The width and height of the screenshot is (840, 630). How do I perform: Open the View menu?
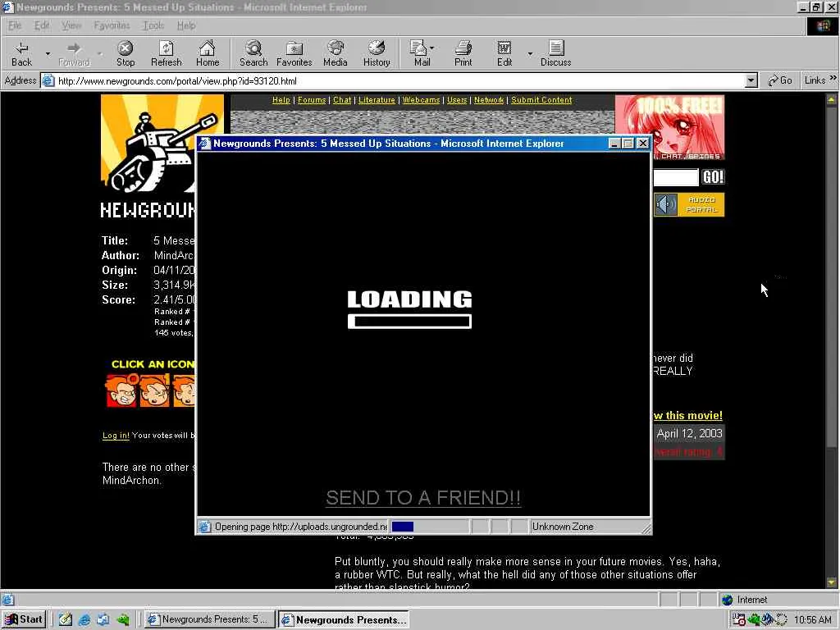point(71,25)
